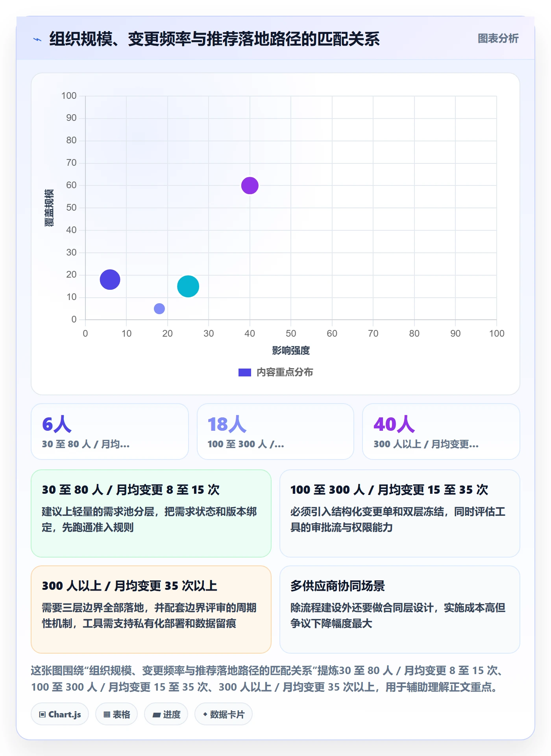Viewport: 551px width, 756px height.
Task: Click the icon inside the Chart.js chip
Action: [x=43, y=715]
